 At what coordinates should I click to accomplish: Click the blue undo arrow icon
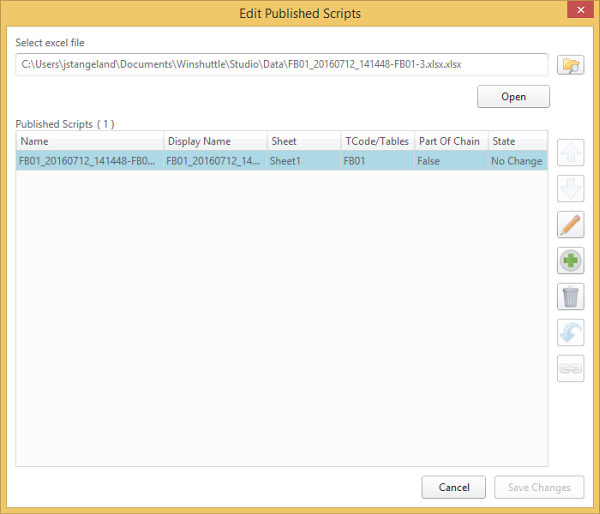(570, 333)
